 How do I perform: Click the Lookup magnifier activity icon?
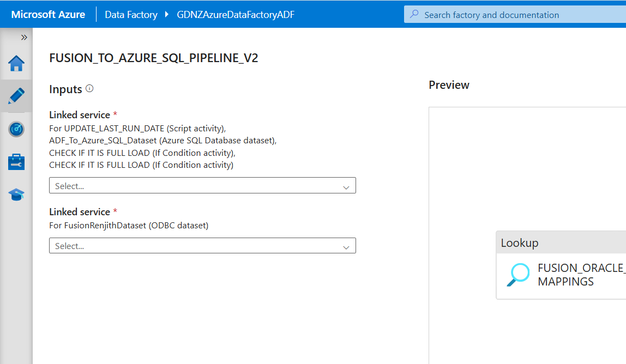(518, 275)
